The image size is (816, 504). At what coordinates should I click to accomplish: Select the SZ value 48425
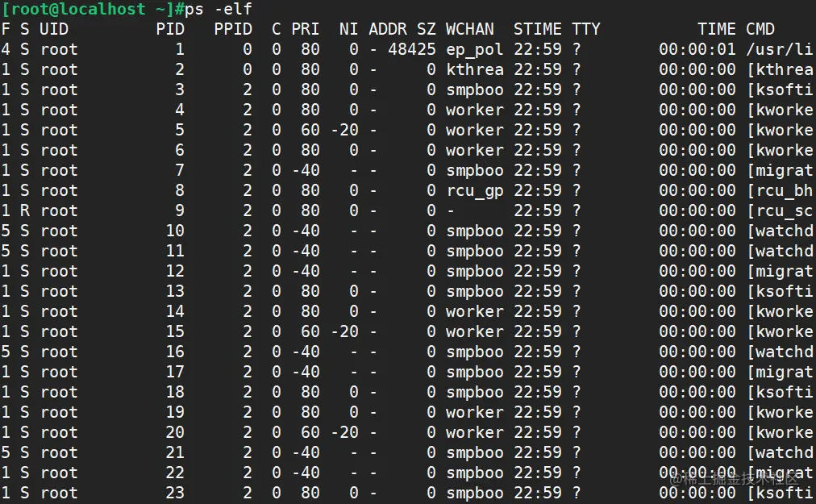412,49
